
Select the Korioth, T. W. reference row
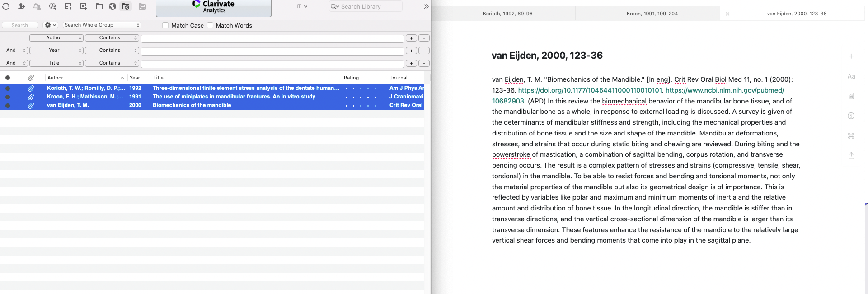[212, 88]
